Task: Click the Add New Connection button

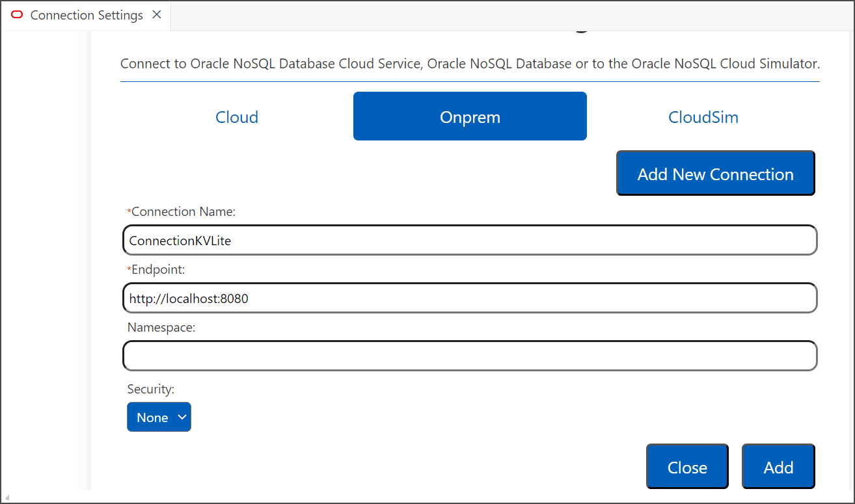Action: (x=715, y=174)
